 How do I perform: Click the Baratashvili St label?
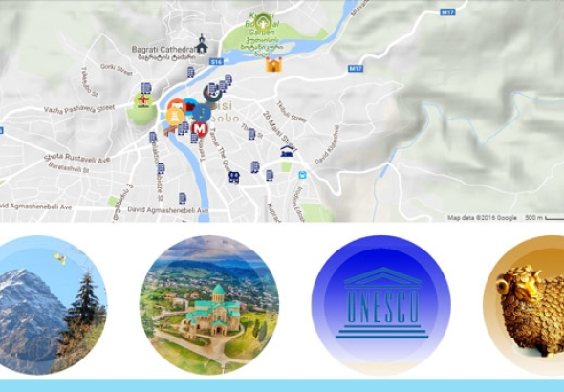(69, 167)
